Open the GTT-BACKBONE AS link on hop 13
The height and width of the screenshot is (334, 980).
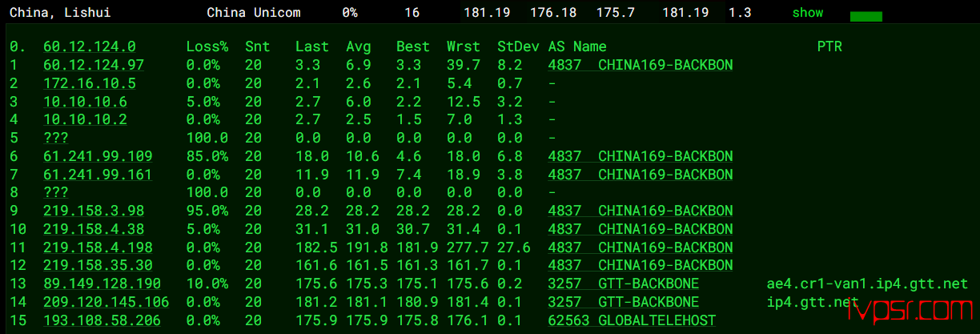click(x=623, y=284)
